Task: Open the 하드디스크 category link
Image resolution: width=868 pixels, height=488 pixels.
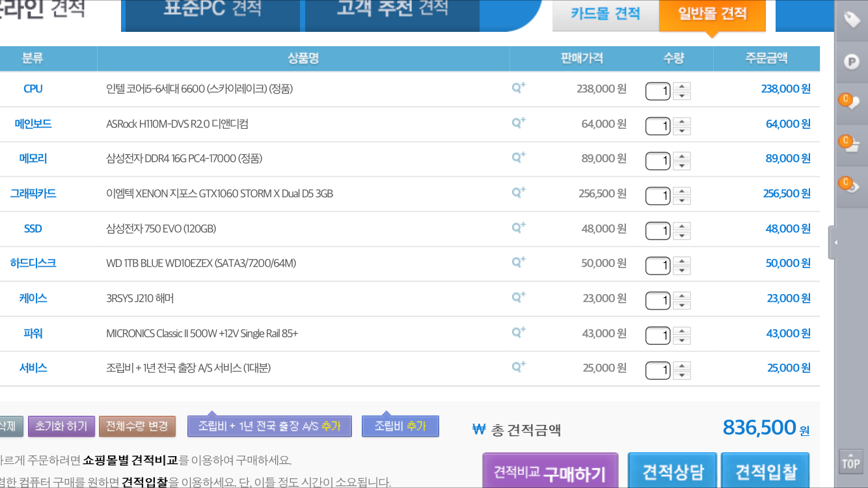Action: (33, 264)
